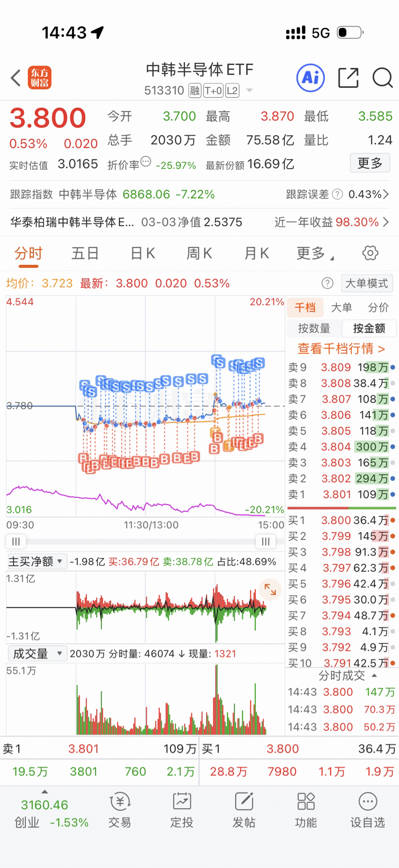This screenshot has height=868, width=399.
Task: Tap the volume bar chart area
Action: (145, 699)
